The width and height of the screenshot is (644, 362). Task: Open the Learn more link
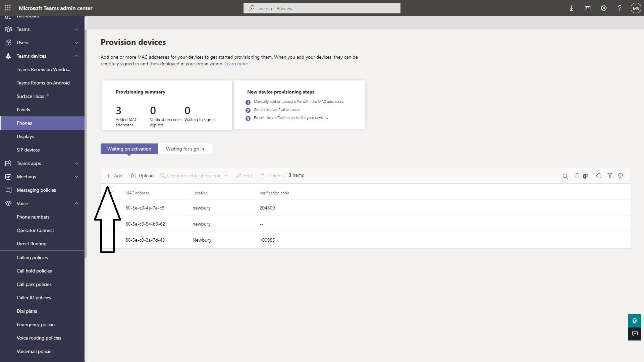pos(236,63)
